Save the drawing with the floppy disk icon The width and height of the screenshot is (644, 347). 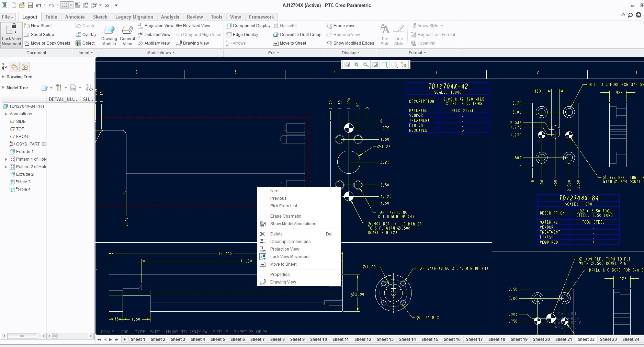[30, 5]
